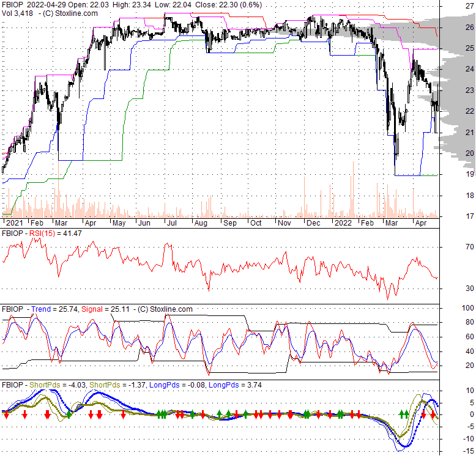This screenshot has height=456, width=476.
Task: Select the 'Open: 22.03' value
Action: 88,5
